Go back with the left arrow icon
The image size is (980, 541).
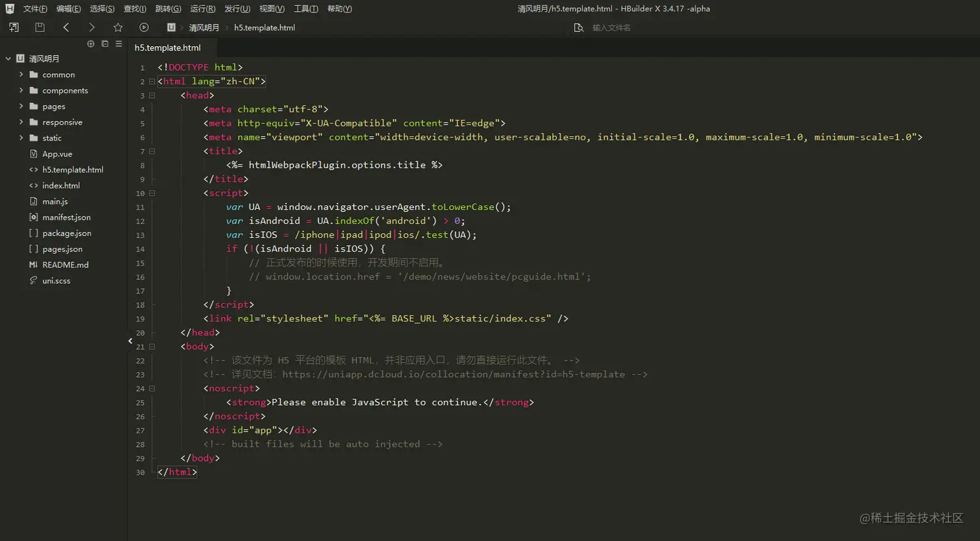[66, 27]
